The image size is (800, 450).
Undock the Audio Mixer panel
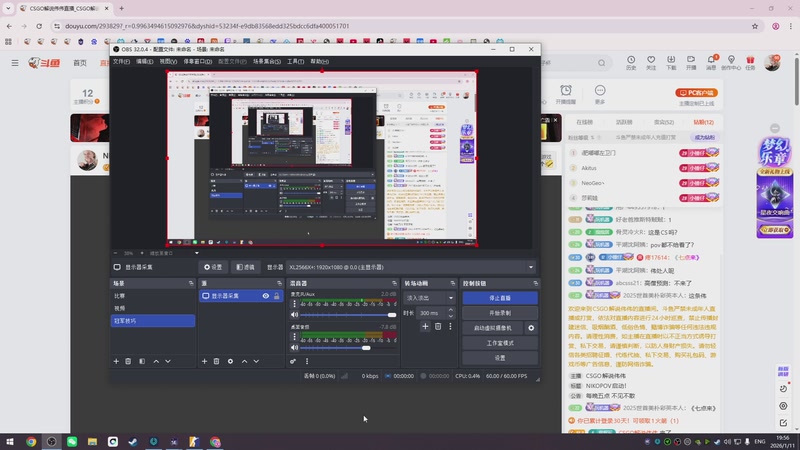click(x=394, y=283)
